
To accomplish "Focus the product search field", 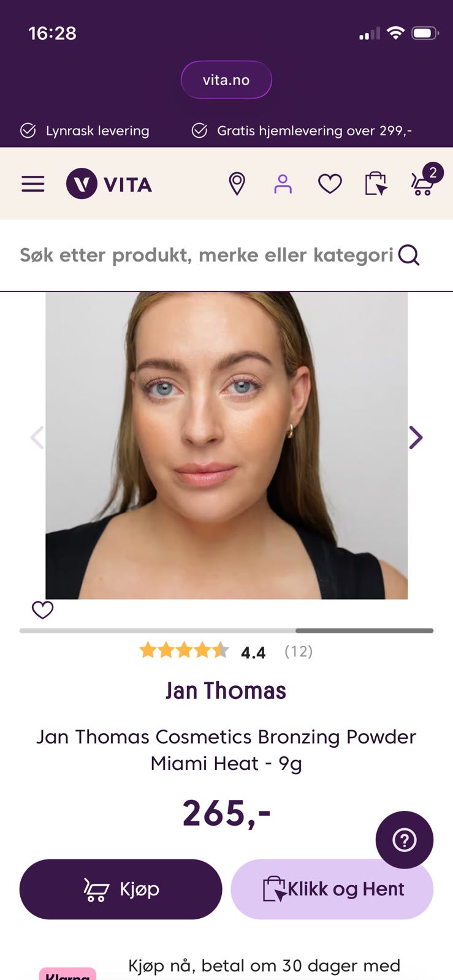I will point(207,255).
